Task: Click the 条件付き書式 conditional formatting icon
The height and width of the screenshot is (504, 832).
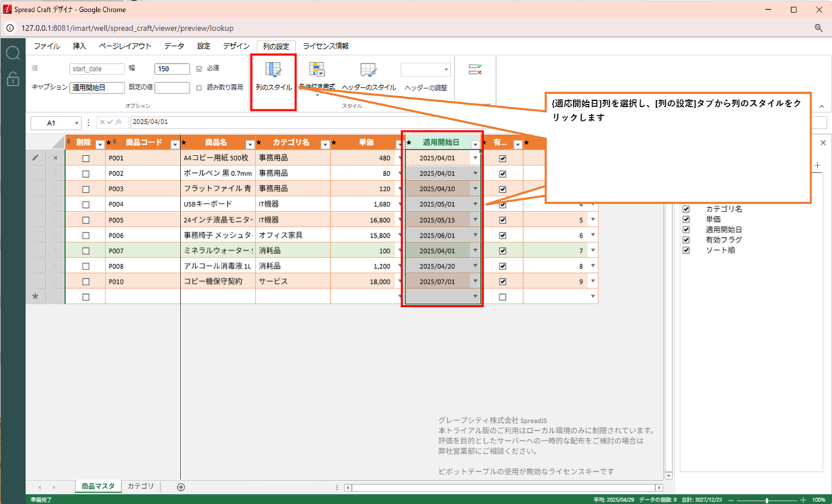Action: point(317,70)
